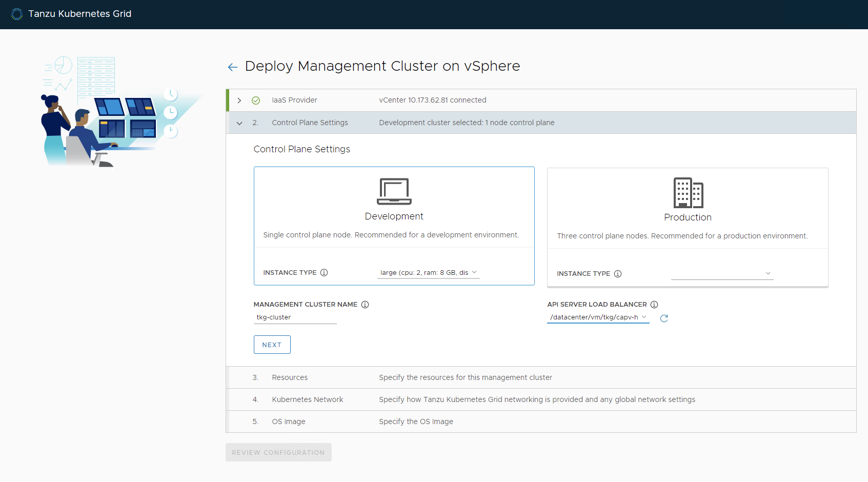Screen dimensions: 868x482
Task: Open step 4 Kubernetes Network section
Action: point(541,399)
